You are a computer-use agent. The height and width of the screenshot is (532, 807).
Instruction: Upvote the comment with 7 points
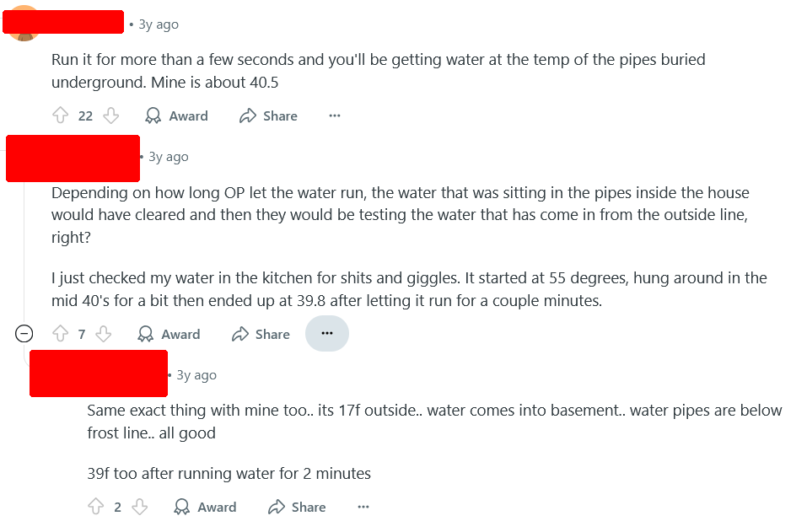pos(60,334)
